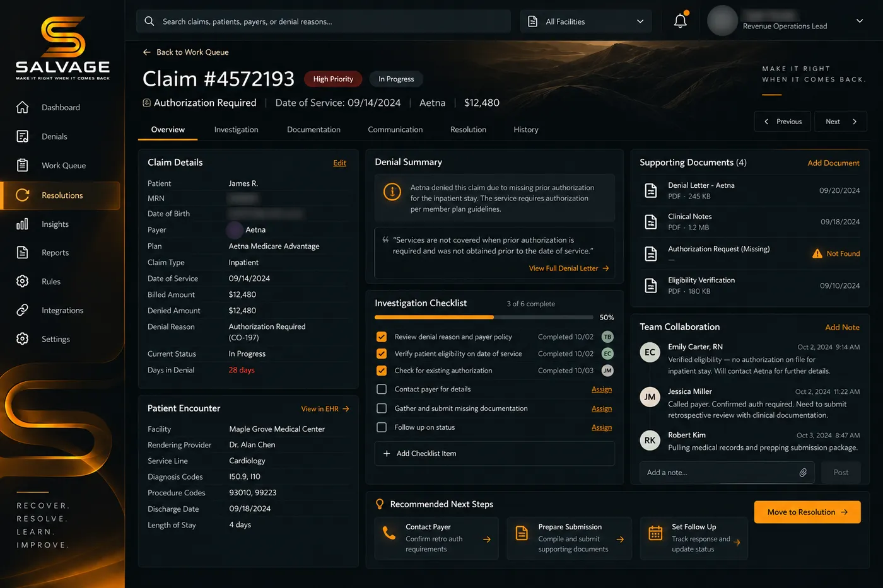
Task: Open the Denials sidebar icon
Action: click(x=23, y=136)
